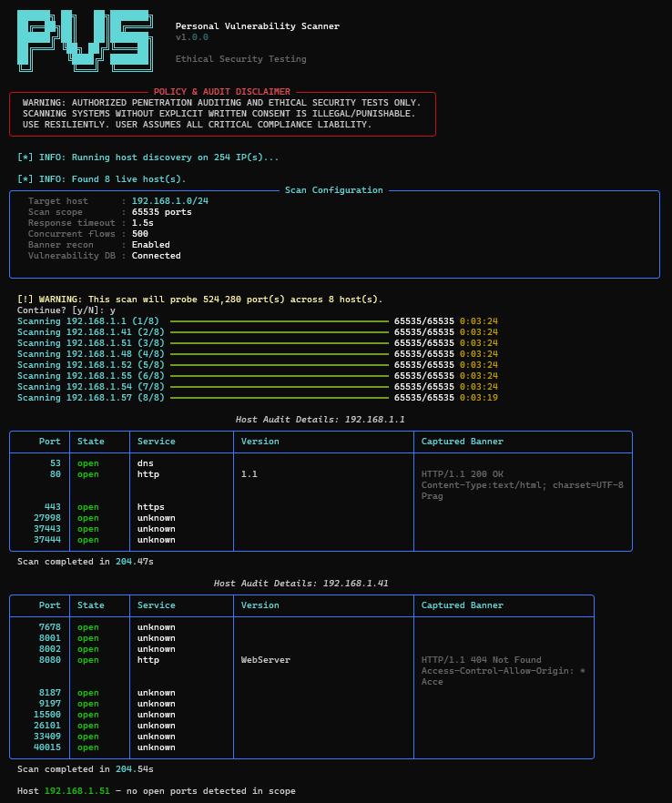
Task: Click progress bar for Scanning 192.168.1.1
Action: (x=280, y=321)
